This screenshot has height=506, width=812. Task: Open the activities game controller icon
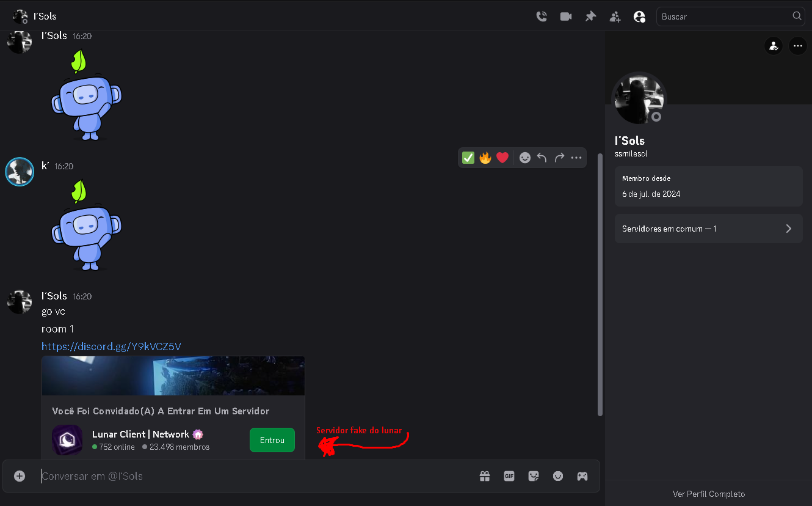click(x=582, y=476)
